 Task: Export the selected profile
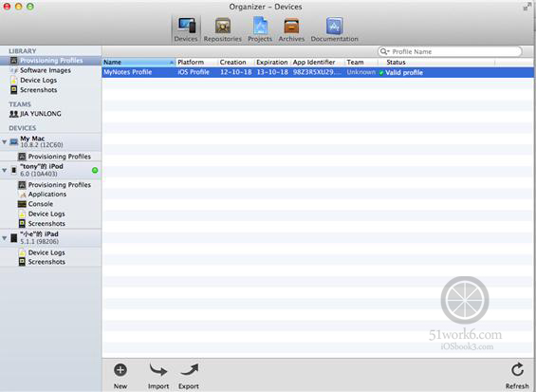189,376
